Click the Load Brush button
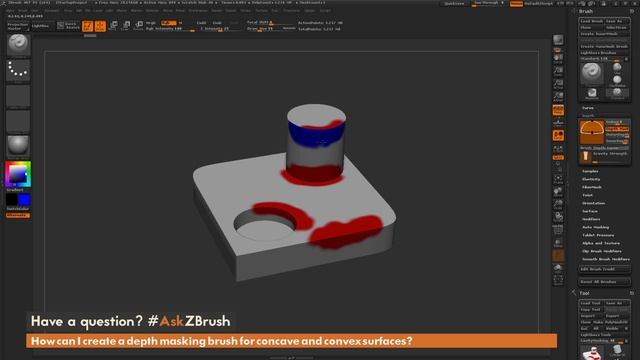Image resolution: width=640 pixels, height=360 pixels. coord(591,21)
